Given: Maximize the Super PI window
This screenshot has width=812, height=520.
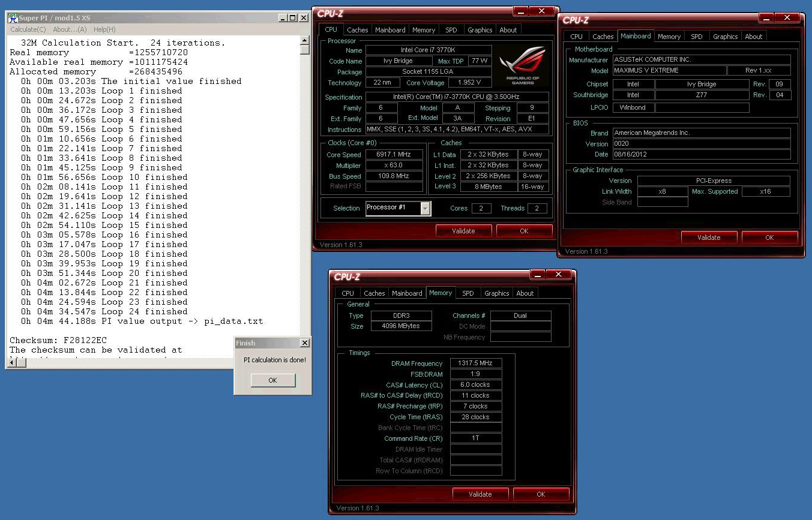Looking at the screenshot, I should point(293,18).
